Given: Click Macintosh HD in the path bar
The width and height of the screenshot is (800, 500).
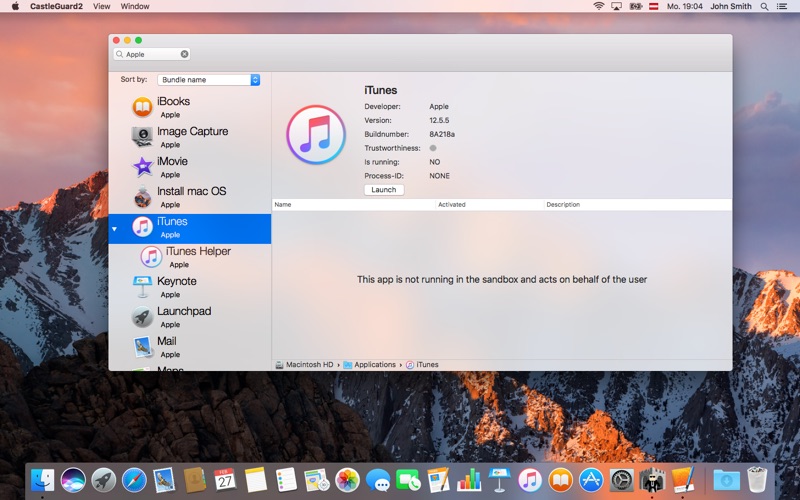Looking at the screenshot, I should [x=304, y=365].
